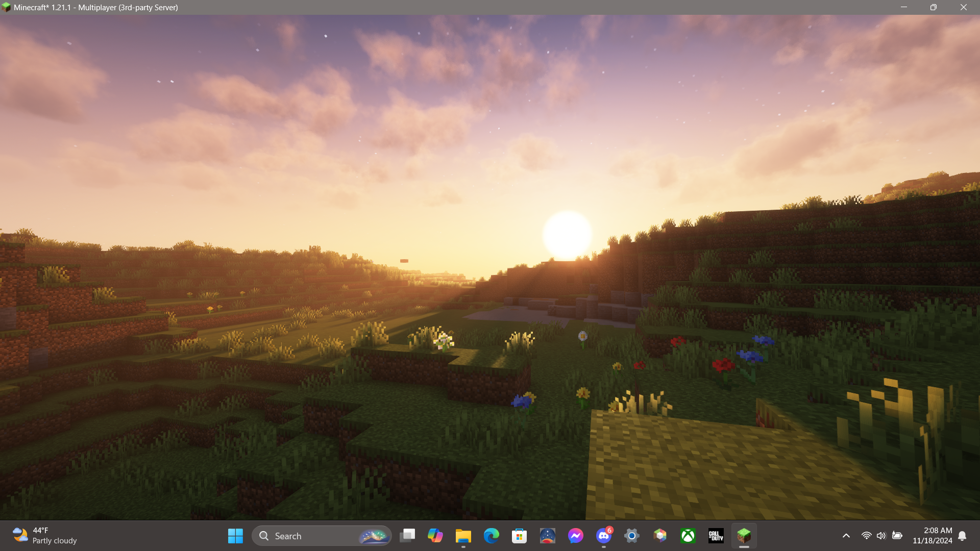Click the speaker volume icon

tap(881, 536)
